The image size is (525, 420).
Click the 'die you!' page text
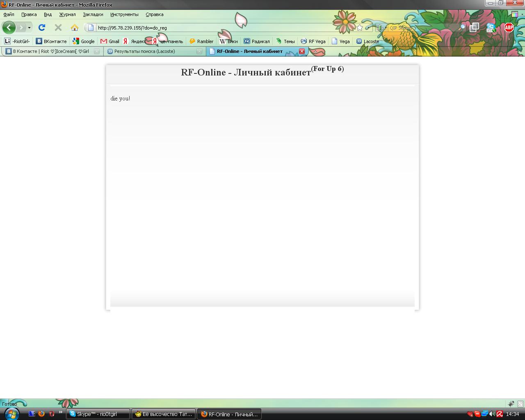click(x=120, y=98)
